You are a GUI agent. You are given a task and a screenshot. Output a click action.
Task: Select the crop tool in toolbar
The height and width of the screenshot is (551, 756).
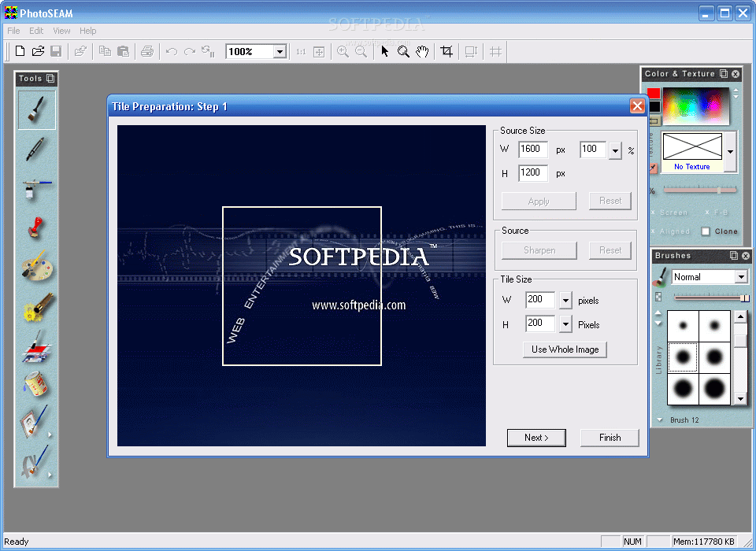coord(447,51)
